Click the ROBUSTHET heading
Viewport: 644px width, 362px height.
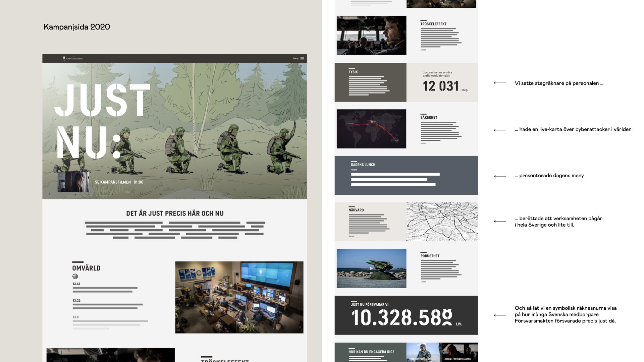click(430, 256)
